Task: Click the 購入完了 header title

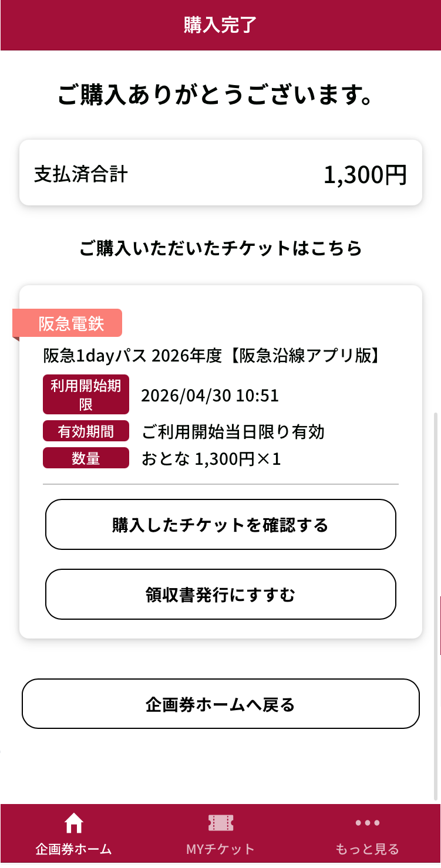Action: [220, 25]
